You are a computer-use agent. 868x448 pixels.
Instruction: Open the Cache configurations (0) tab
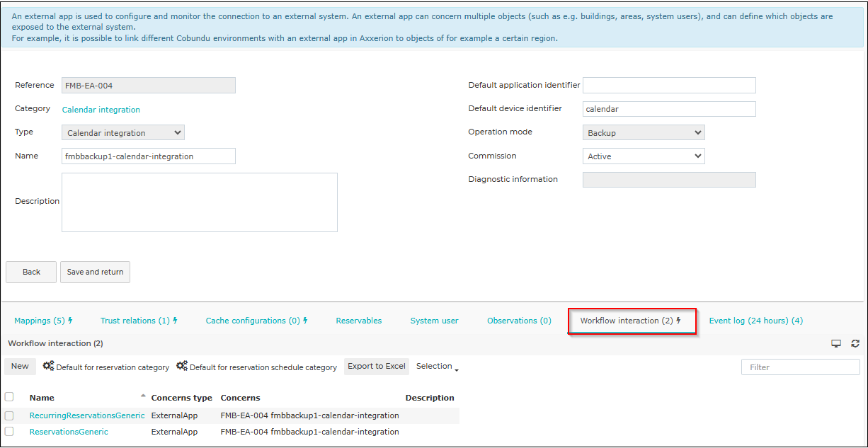coord(257,321)
